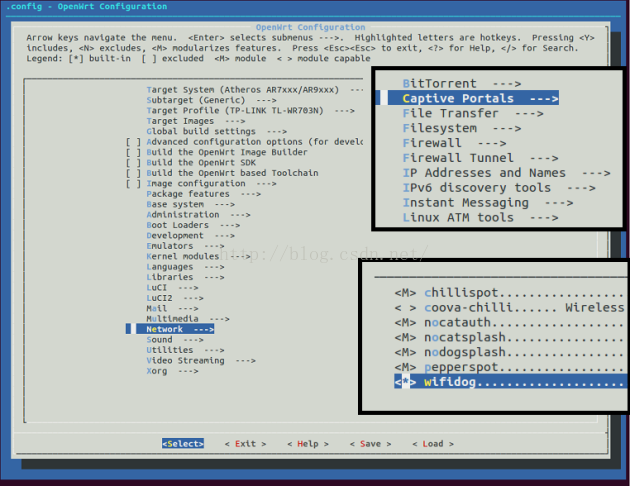Image resolution: width=630 pixels, height=486 pixels.
Task: Toggle Build the OpenWrt SDK checkbox
Action: pos(133,163)
